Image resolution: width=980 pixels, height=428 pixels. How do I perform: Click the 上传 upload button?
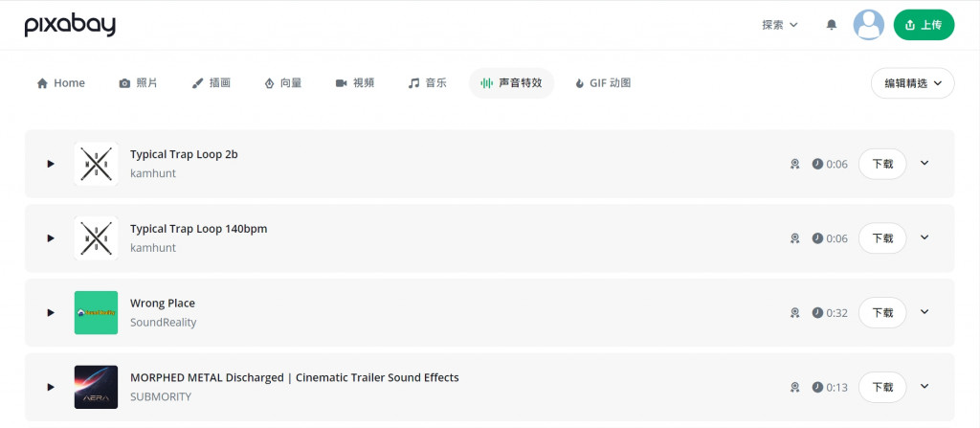pyautogui.click(x=924, y=25)
